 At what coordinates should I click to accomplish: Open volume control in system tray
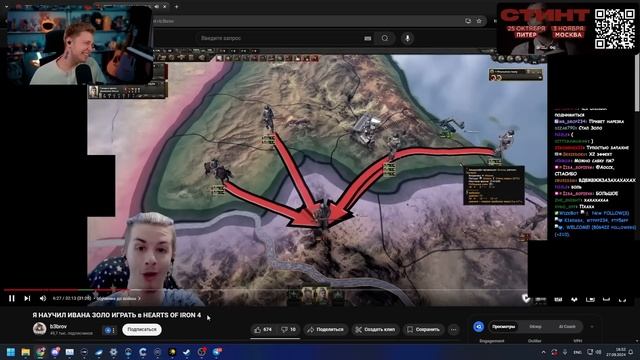click(598, 352)
